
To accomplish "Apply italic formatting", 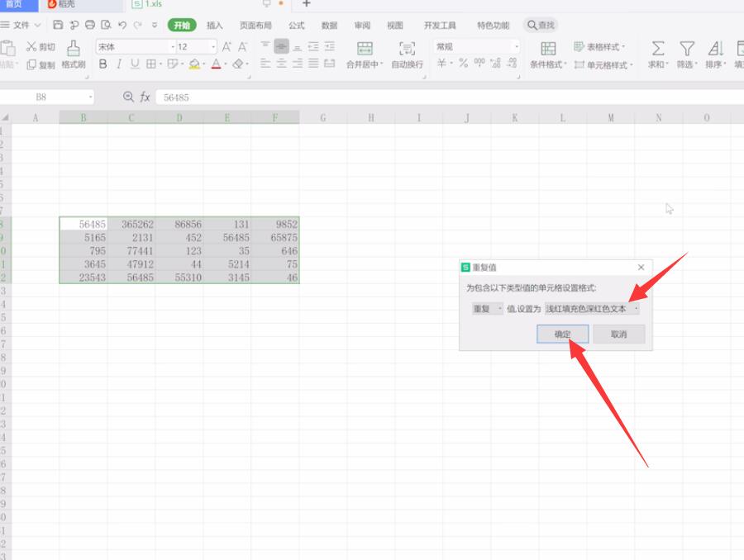I will point(118,64).
